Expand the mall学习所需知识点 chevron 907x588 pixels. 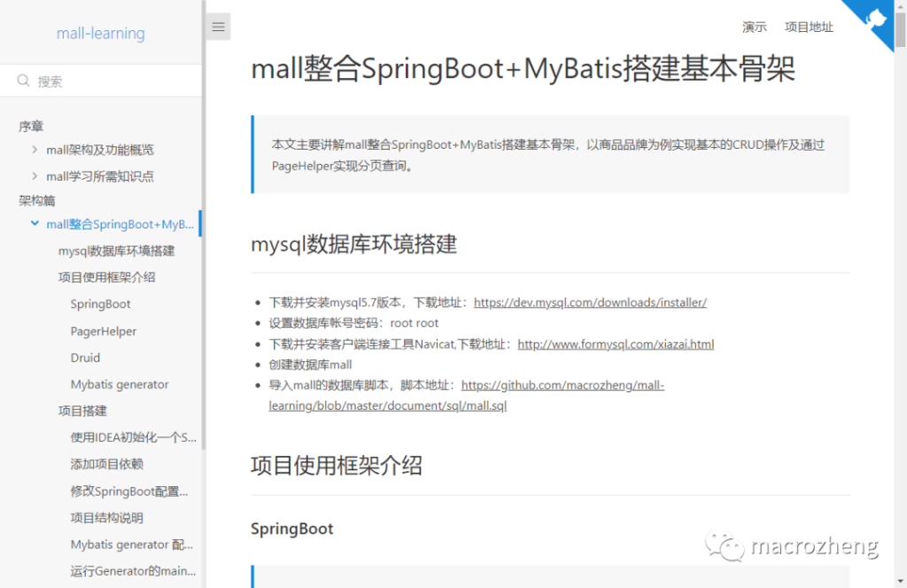[x=35, y=176]
